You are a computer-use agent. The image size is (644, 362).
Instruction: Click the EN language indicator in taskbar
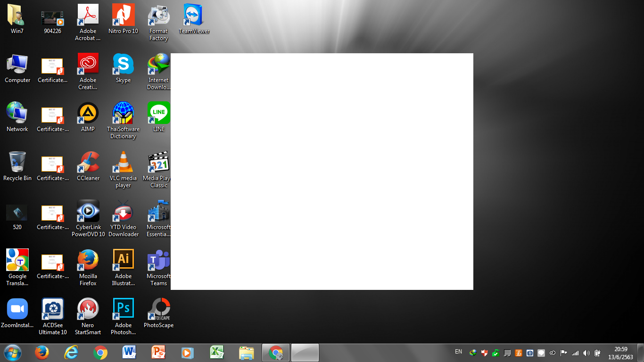(458, 352)
